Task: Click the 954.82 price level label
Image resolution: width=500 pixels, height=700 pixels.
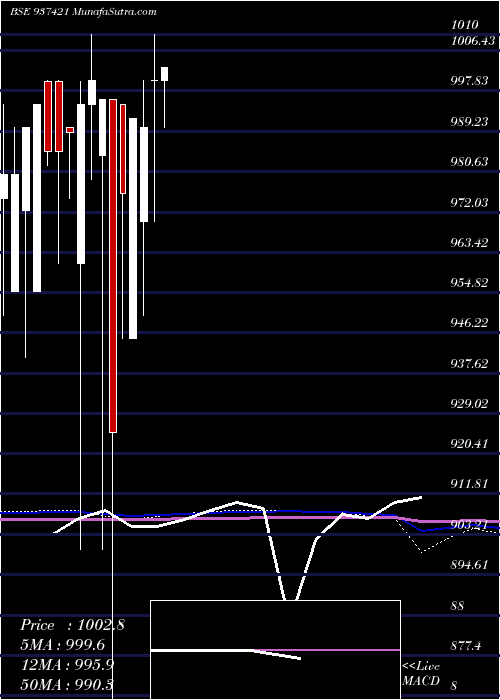Action: (470, 283)
